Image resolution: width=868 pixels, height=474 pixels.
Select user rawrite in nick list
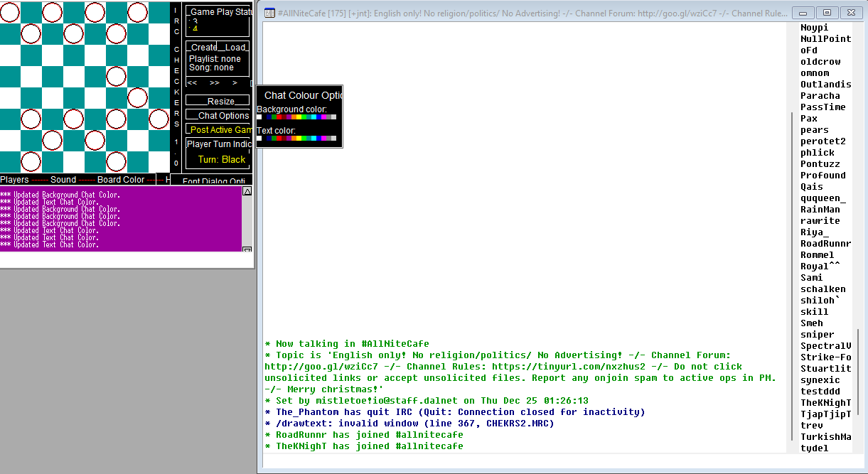point(820,221)
